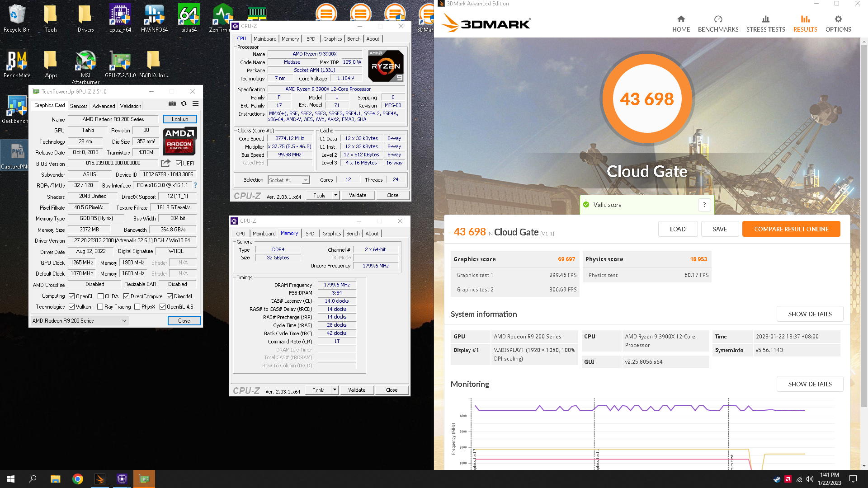Click SAVE button in 3DMark
This screenshot has width=868, height=488.
coord(720,229)
